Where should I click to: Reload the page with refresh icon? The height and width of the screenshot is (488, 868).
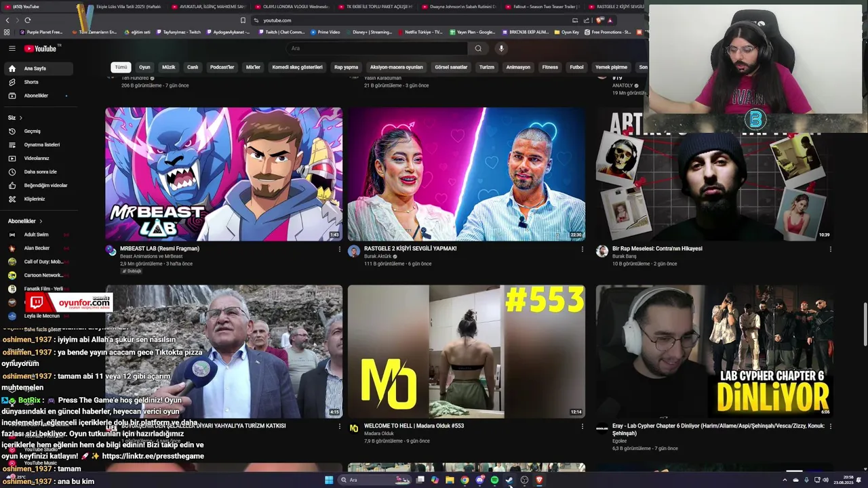pyautogui.click(x=27, y=20)
